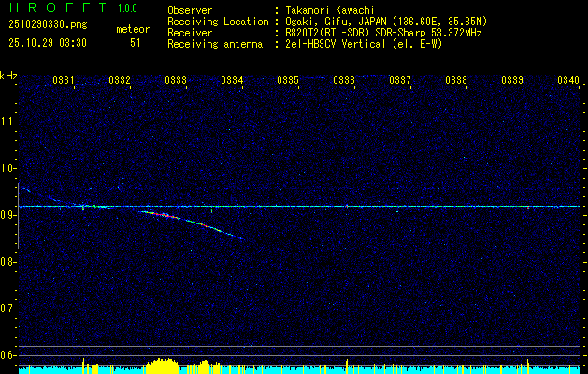Click the 0.9 kHz axis label
This screenshot has width=588, height=374.
[7, 215]
